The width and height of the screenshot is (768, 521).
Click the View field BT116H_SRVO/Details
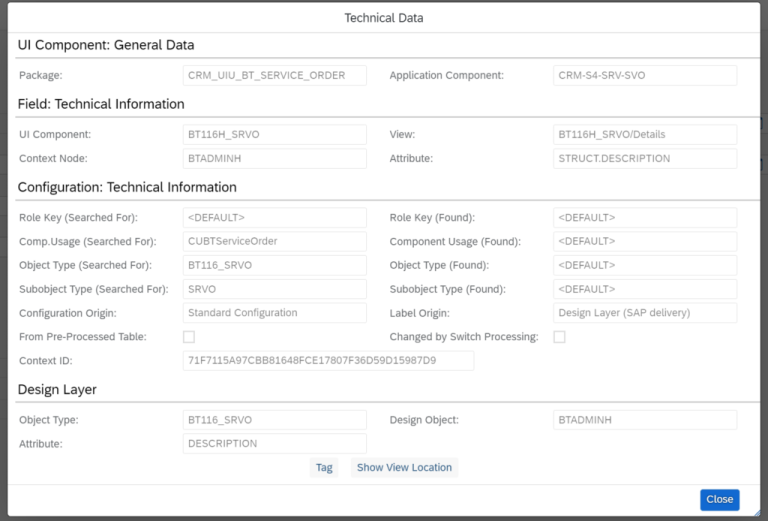pos(644,135)
